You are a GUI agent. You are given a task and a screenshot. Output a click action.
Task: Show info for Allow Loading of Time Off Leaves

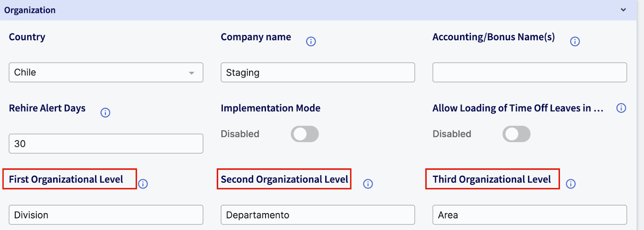(621, 108)
